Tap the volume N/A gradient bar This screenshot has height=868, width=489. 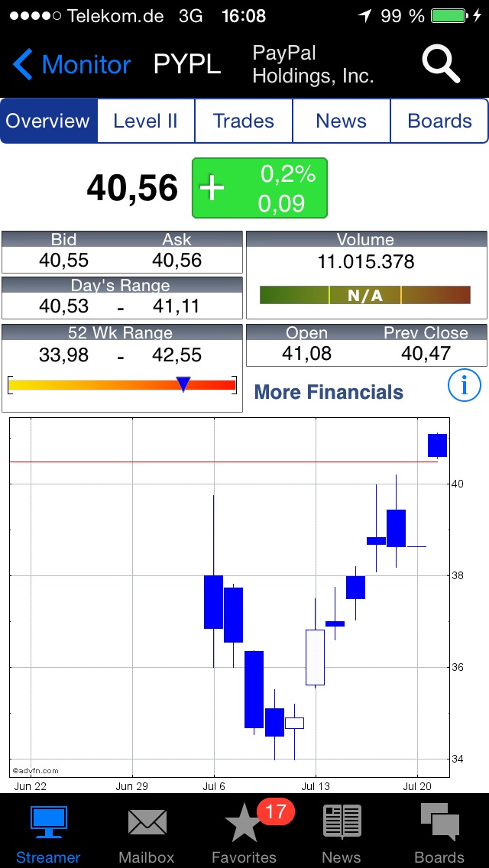pos(364,295)
